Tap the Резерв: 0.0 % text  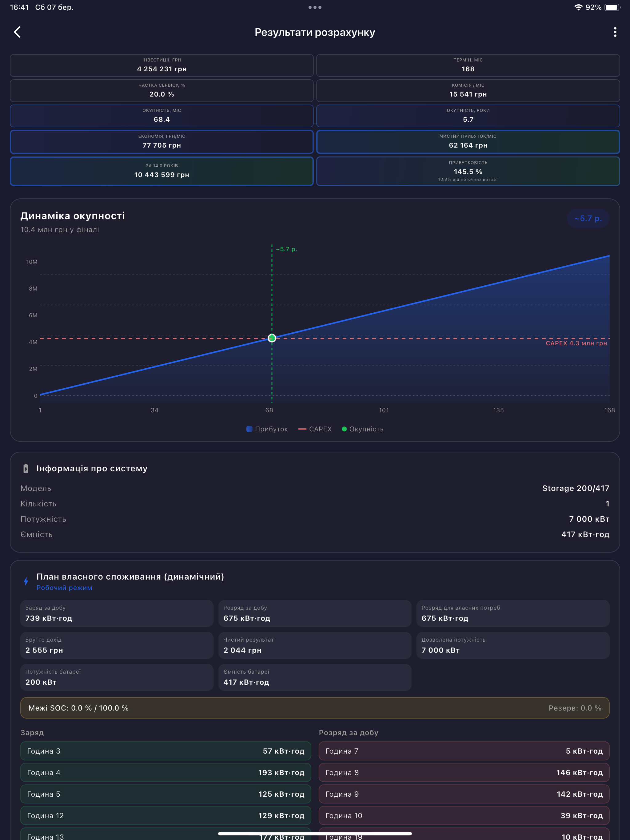[575, 708]
